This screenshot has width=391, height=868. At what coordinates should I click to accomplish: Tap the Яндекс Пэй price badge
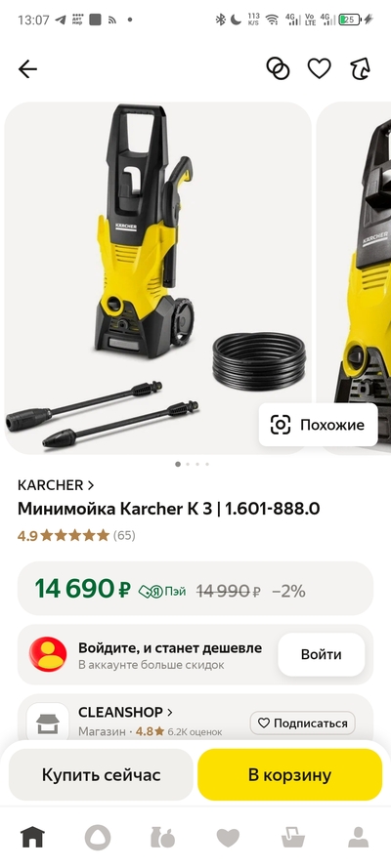pyautogui.click(x=161, y=592)
